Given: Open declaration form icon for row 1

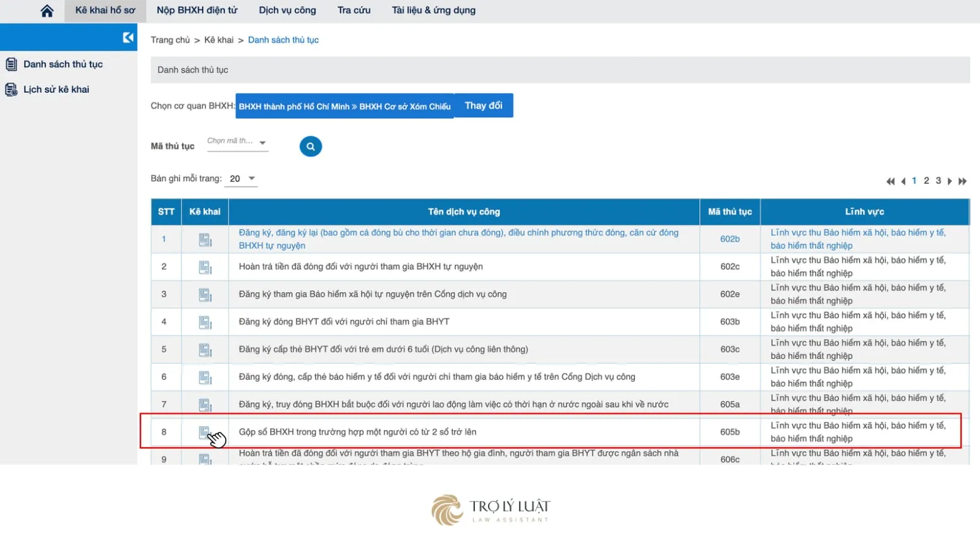Looking at the screenshot, I should [x=205, y=239].
